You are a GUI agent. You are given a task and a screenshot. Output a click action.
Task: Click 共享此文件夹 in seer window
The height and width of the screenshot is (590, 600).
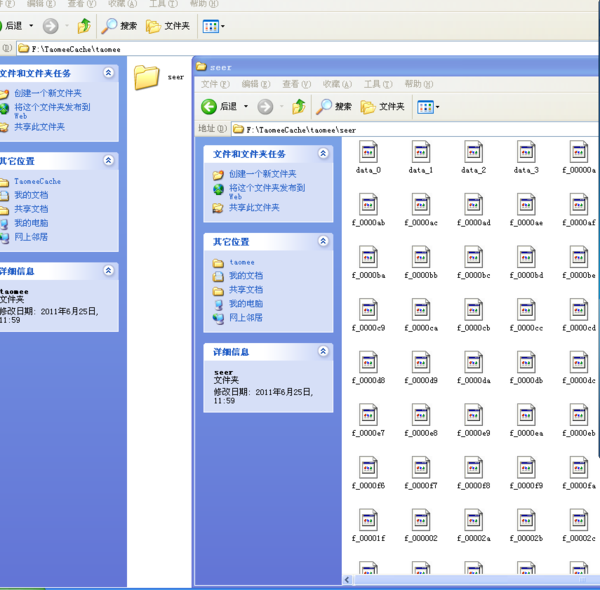[x=254, y=208]
